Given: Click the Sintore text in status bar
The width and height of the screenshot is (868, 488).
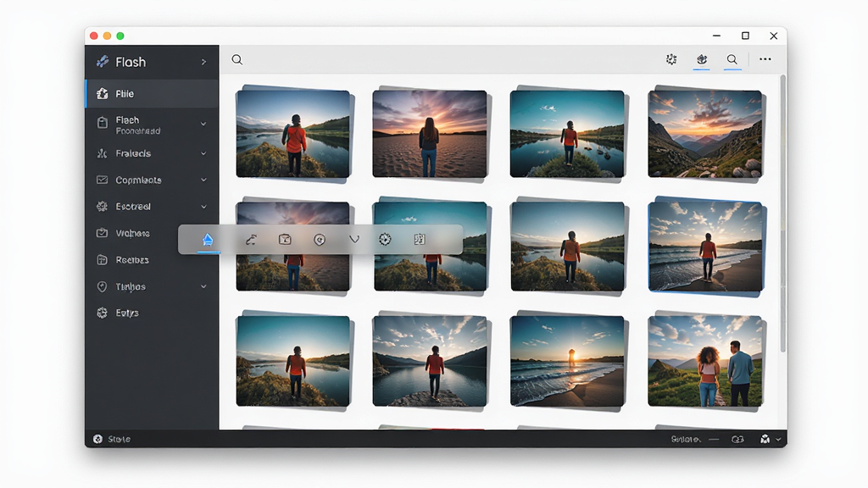Looking at the screenshot, I should pos(685,440).
